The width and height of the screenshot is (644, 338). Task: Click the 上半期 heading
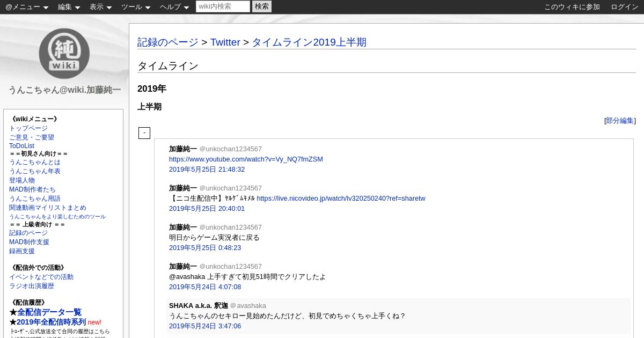149,107
